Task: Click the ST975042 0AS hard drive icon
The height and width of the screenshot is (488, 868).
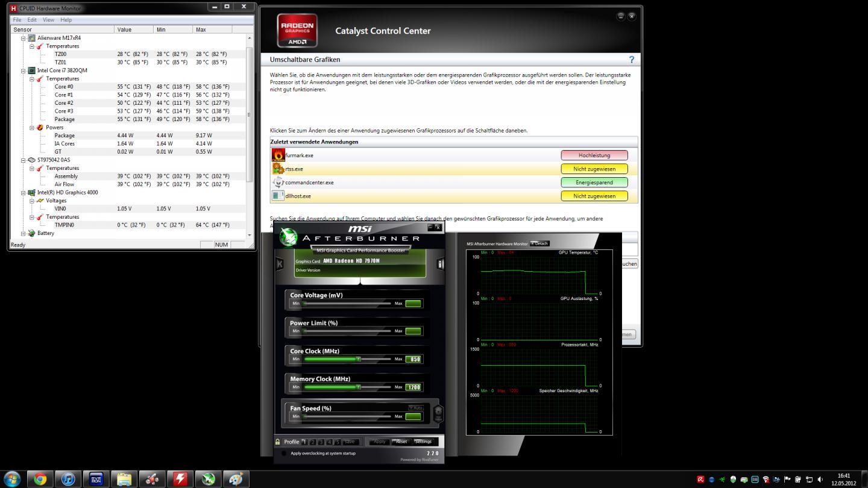Action: (32, 160)
